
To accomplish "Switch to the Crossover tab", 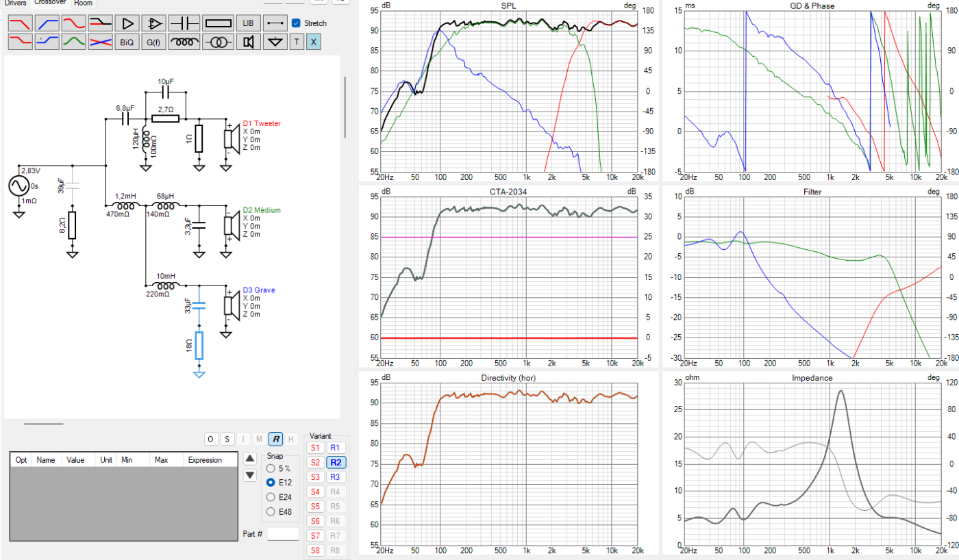I will point(50,3).
